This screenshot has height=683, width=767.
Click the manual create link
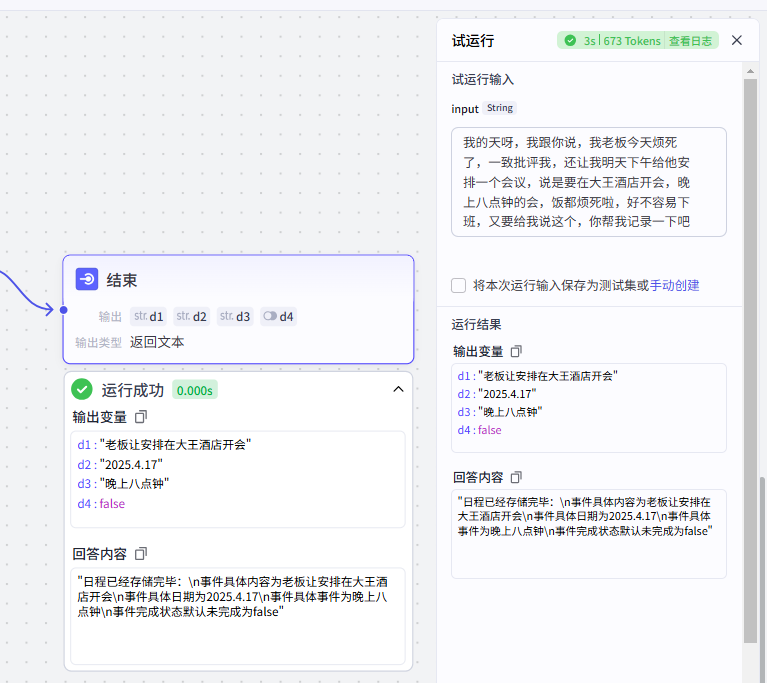tap(675, 285)
